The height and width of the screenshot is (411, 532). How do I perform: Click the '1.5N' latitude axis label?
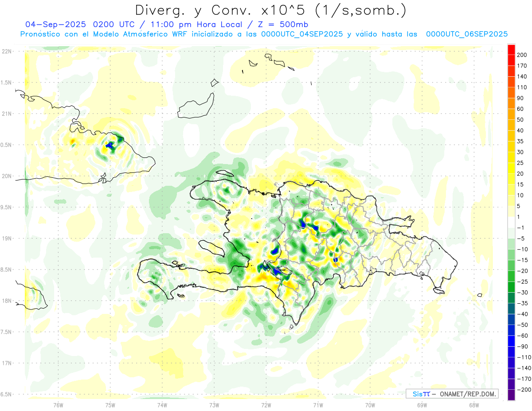pos(7,82)
